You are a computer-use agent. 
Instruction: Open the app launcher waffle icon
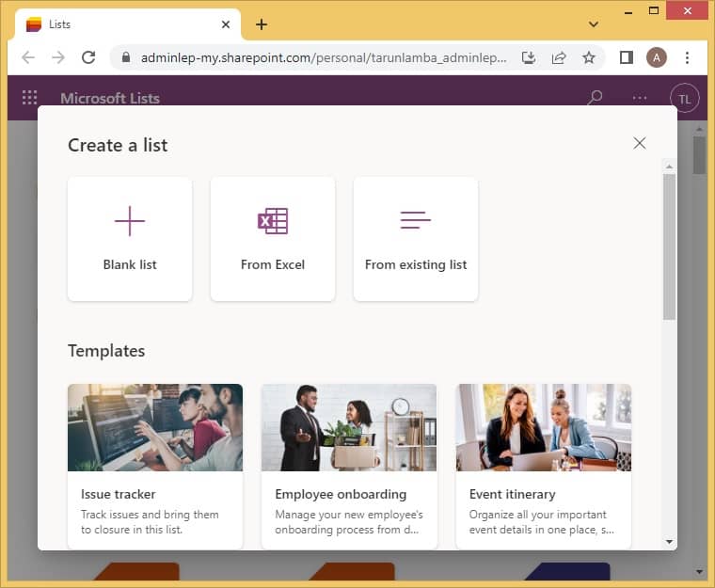[x=30, y=98]
